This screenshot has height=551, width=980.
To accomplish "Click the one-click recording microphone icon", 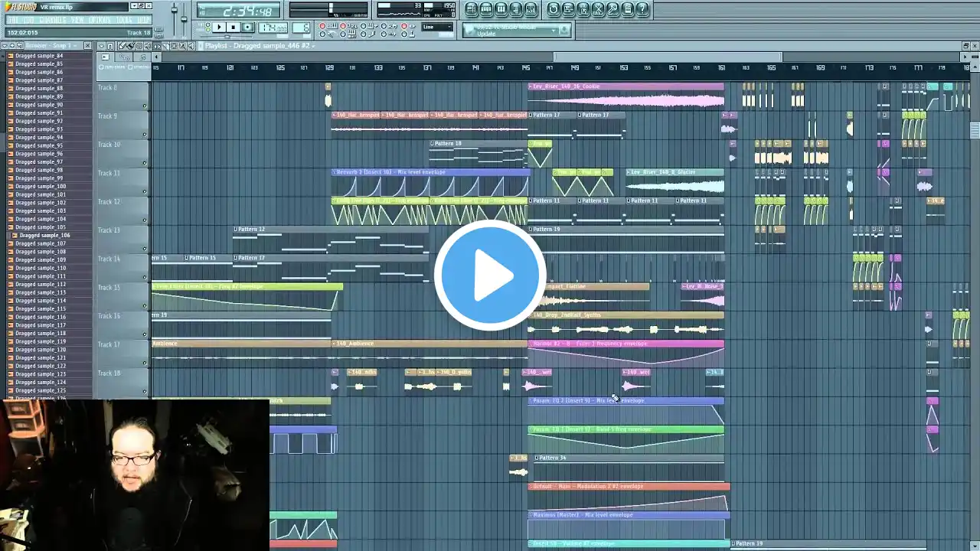I will [x=612, y=9].
